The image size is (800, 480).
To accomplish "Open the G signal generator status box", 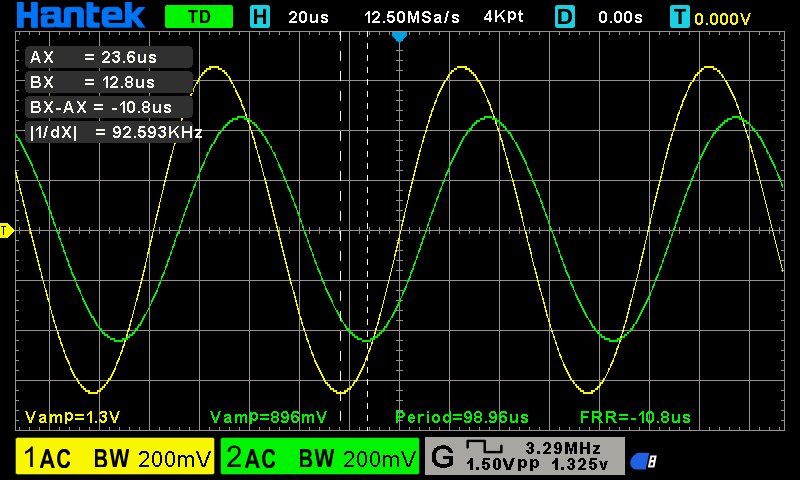I will click(524, 456).
